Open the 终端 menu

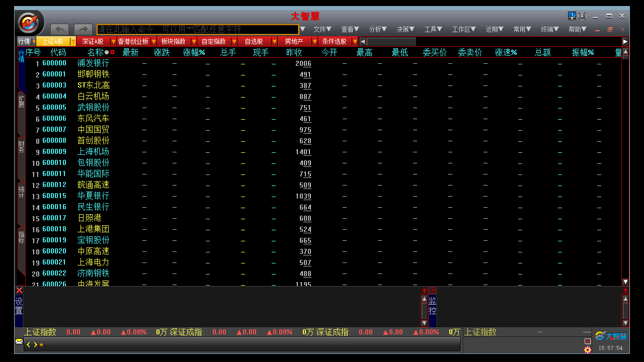tap(550, 30)
